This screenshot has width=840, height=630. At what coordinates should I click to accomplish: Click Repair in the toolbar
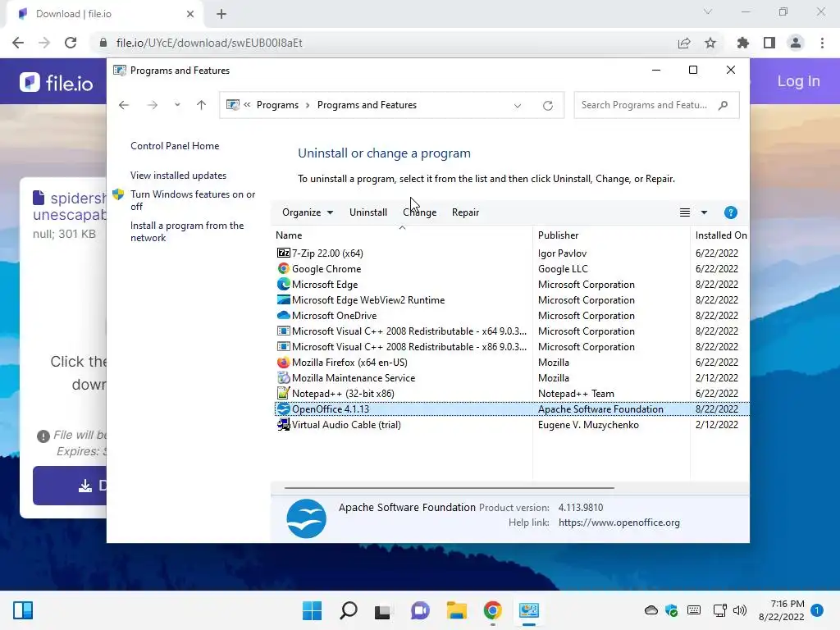pos(466,212)
